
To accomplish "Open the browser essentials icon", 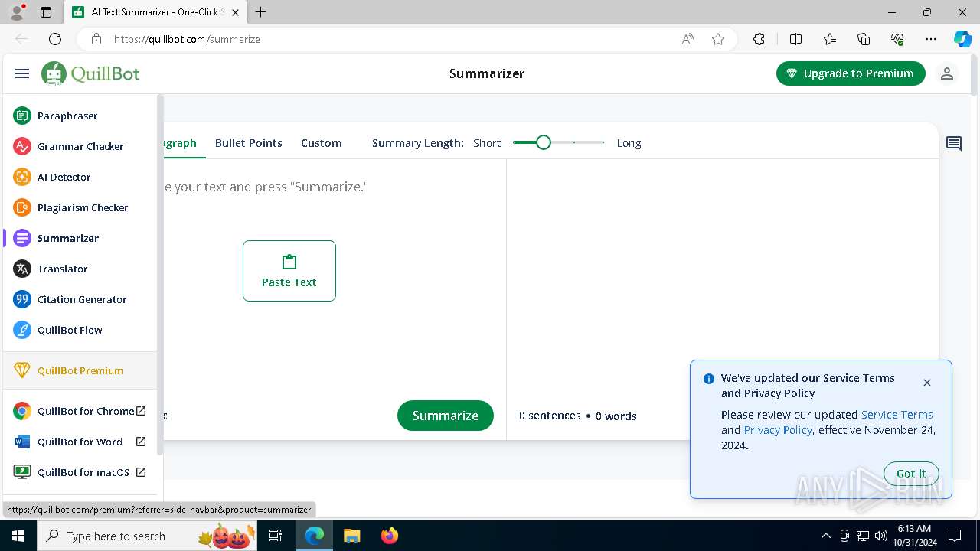I will pos(897,39).
